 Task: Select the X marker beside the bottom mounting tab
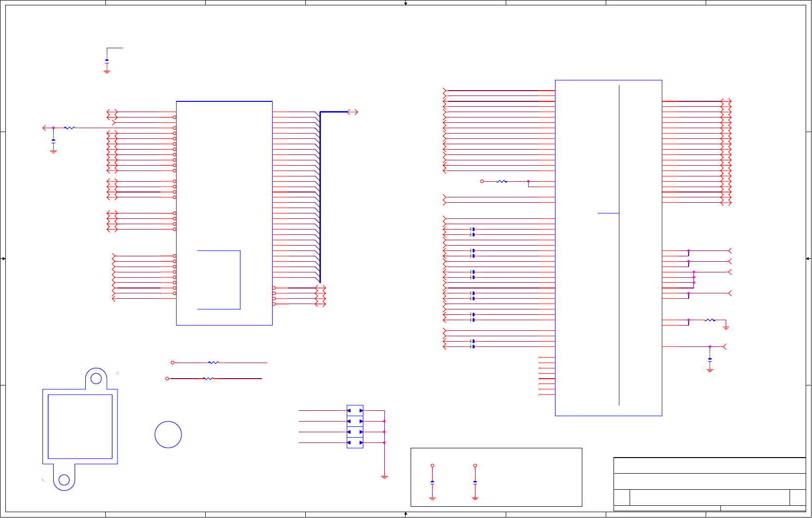tap(43, 480)
